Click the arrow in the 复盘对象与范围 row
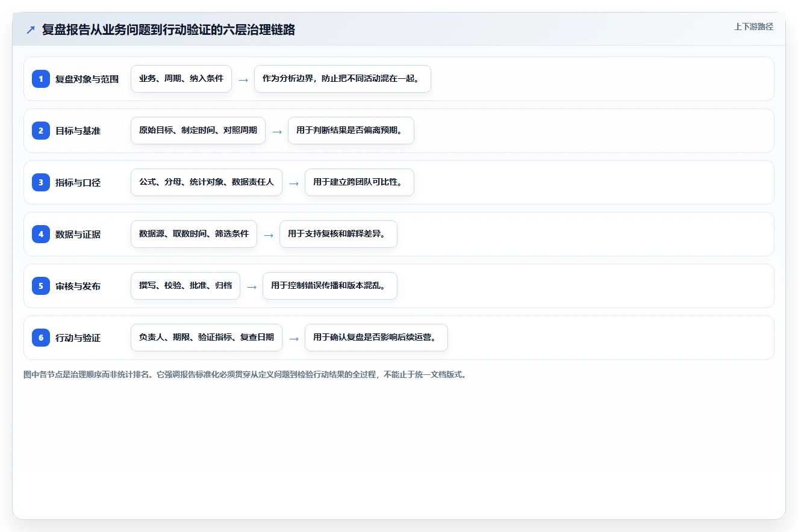 click(x=243, y=79)
